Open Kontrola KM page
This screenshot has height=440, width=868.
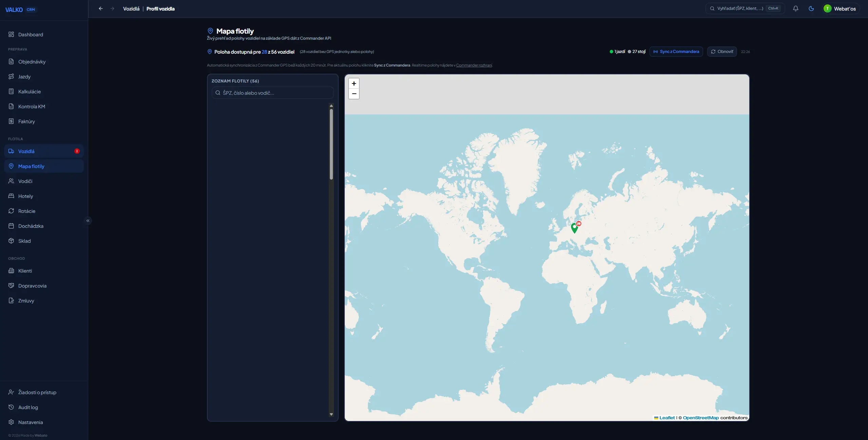click(44, 107)
